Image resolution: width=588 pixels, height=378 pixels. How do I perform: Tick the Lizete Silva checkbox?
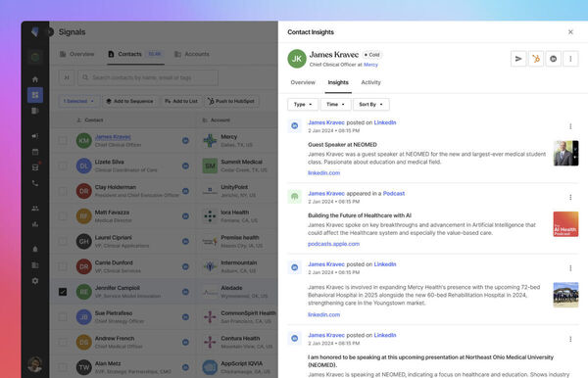pyautogui.click(x=63, y=165)
